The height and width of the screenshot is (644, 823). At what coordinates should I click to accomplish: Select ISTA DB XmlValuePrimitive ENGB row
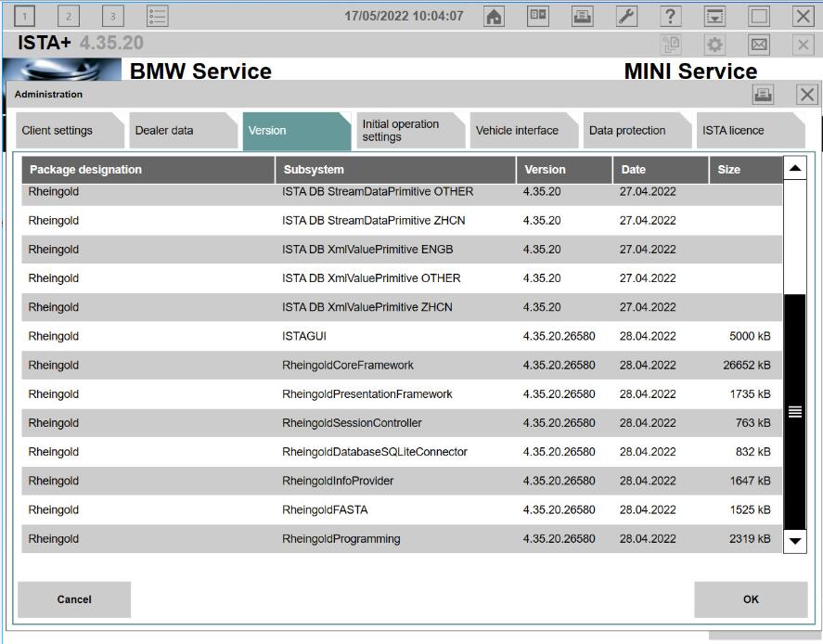tap(402, 250)
